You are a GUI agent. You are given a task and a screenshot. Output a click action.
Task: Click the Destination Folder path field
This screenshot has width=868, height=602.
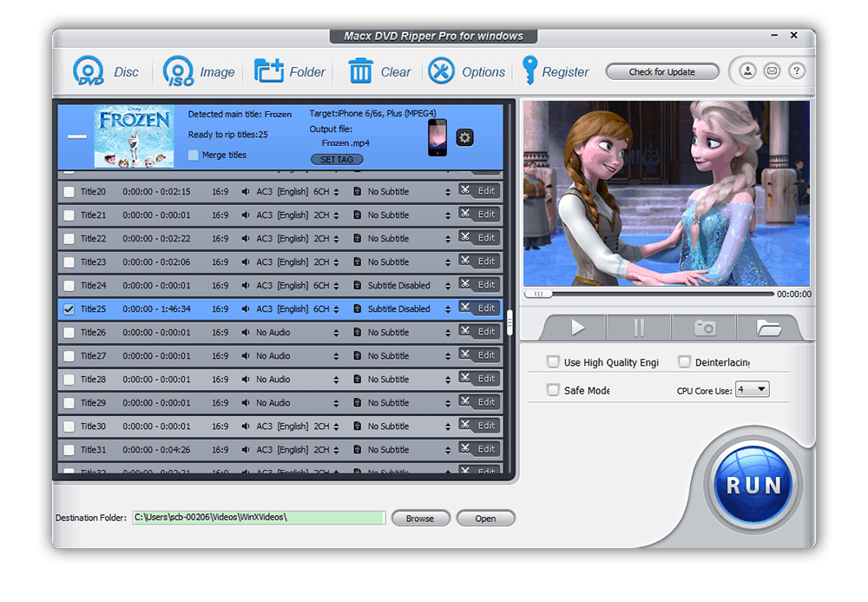259,517
